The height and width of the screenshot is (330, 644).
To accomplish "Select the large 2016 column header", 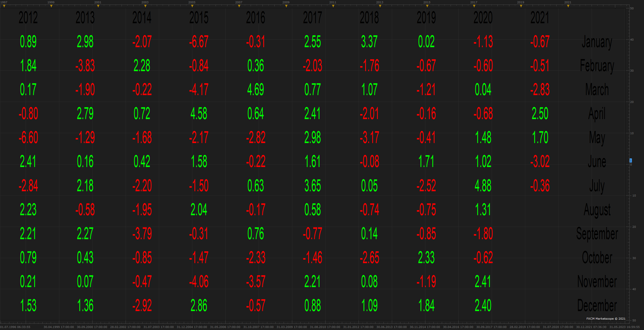I will click(256, 18).
